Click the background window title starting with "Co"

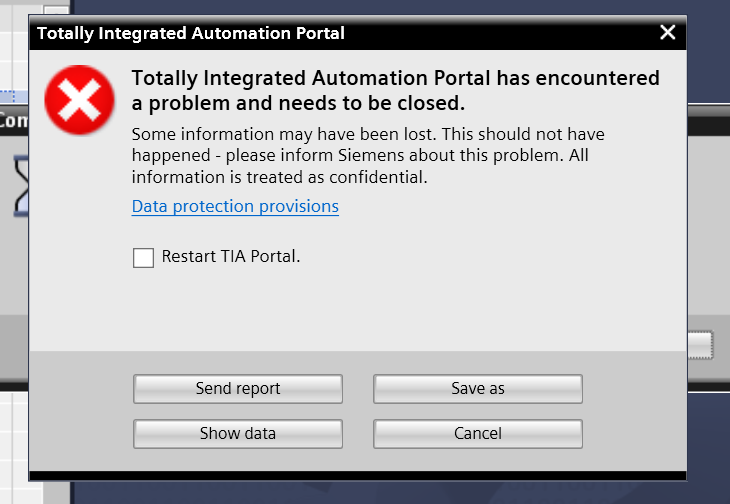click(x=12, y=121)
